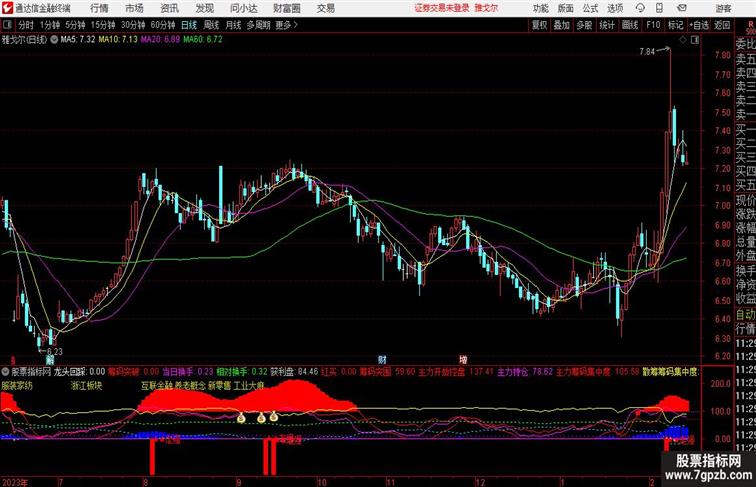Screen dimensions: 756x487
Task: Click the mobile phone icon
Action: [x=659, y=8]
